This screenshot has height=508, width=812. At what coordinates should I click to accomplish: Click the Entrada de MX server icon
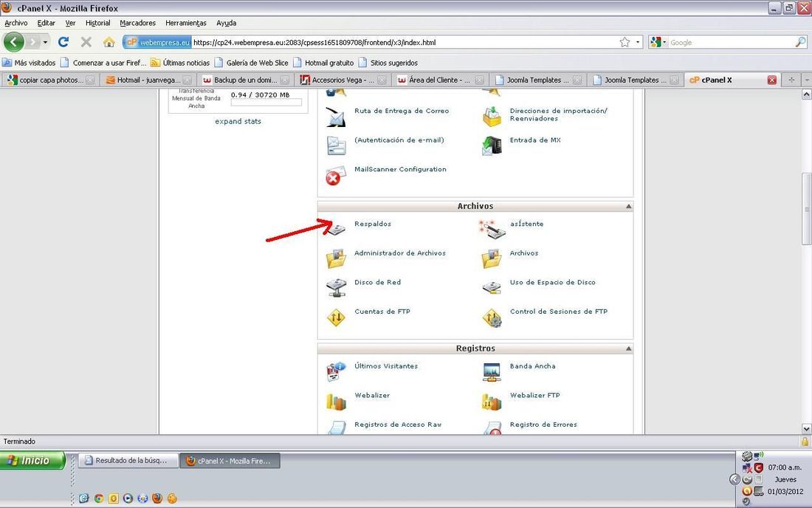coord(492,145)
